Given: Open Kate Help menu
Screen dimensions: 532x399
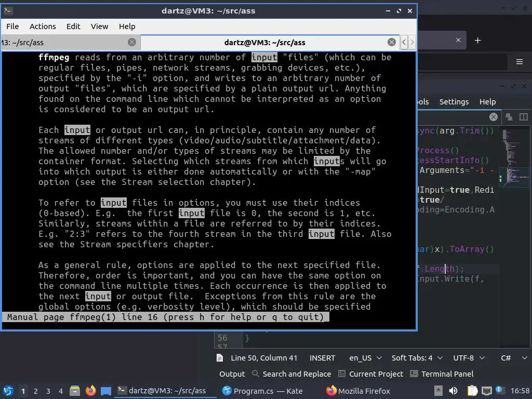Looking at the screenshot, I should tap(487, 102).
